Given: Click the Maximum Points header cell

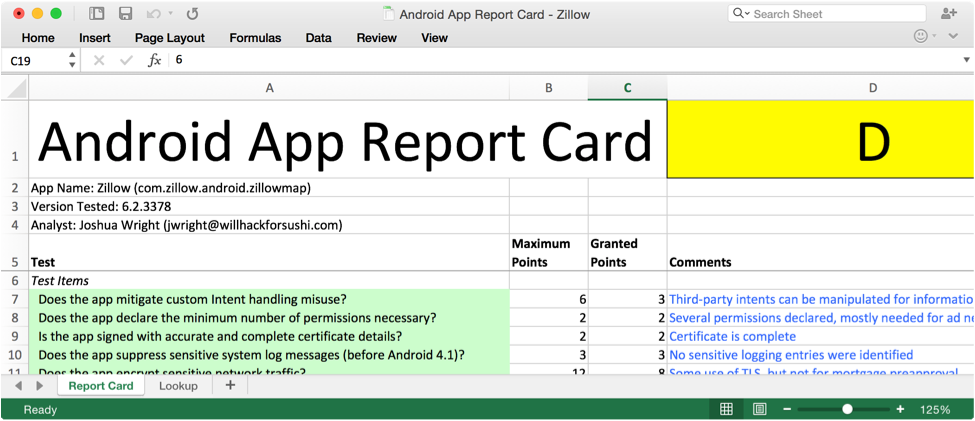Looking at the screenshot, I should (x=549, y=252).
